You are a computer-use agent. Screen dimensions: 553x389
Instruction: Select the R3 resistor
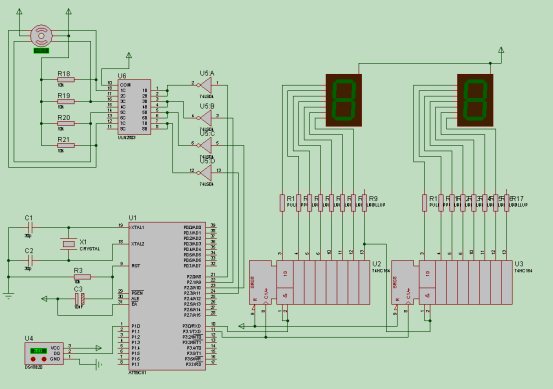tap(83, 277)
